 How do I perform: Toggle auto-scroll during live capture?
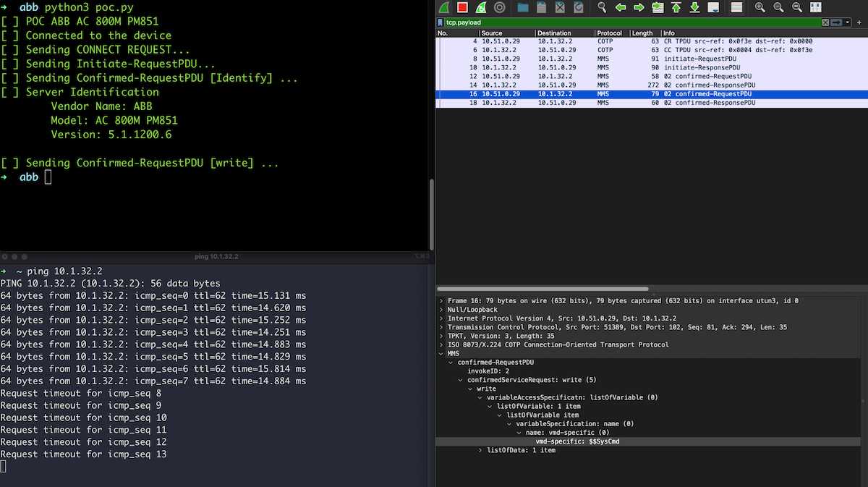click(713, 7)
